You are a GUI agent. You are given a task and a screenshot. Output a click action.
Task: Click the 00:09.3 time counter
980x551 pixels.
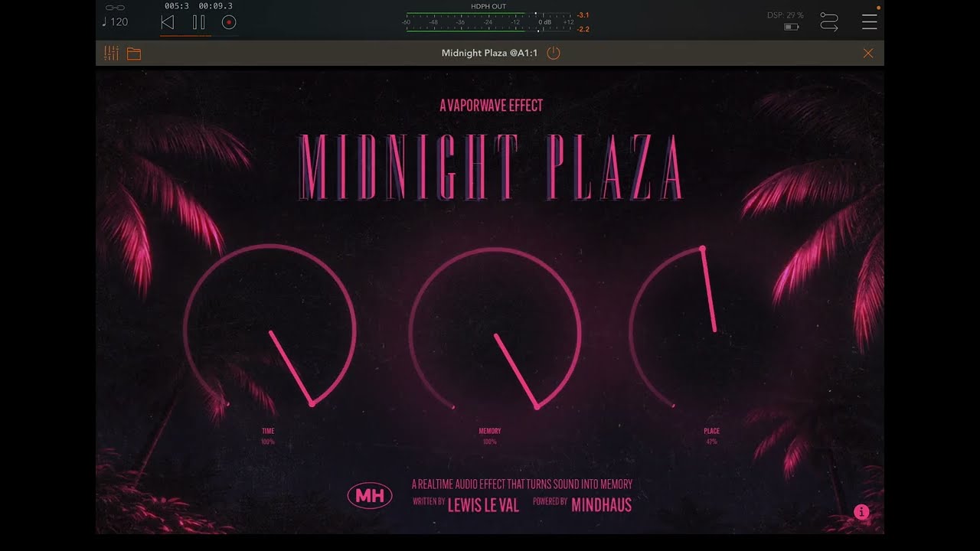pos(216,6)
